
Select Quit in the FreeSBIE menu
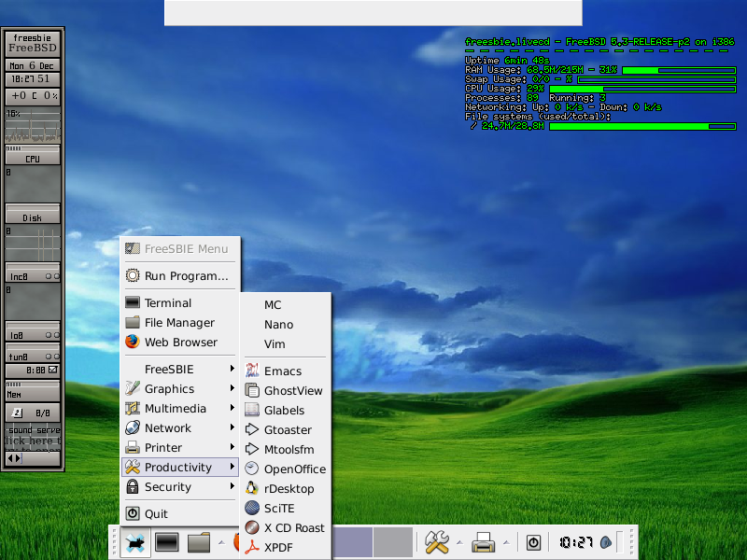pyautogui.click(x=180, y=514)
